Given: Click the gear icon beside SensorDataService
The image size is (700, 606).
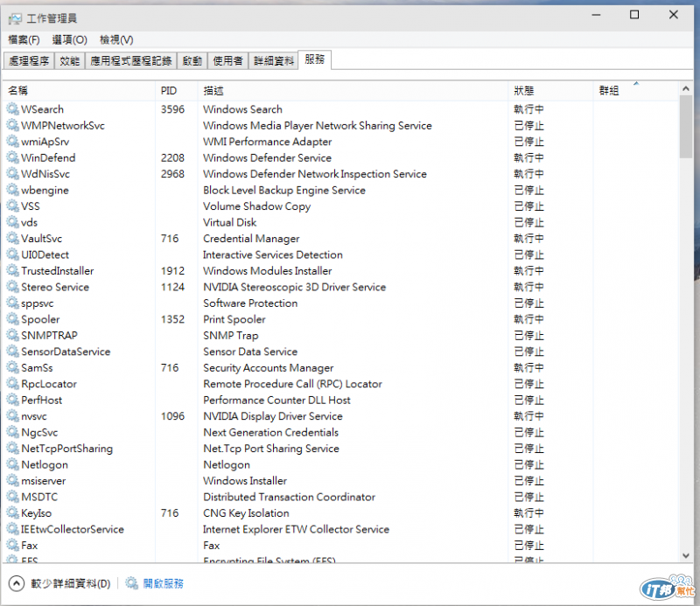Looking at the screenshot, I should [12, 352].
